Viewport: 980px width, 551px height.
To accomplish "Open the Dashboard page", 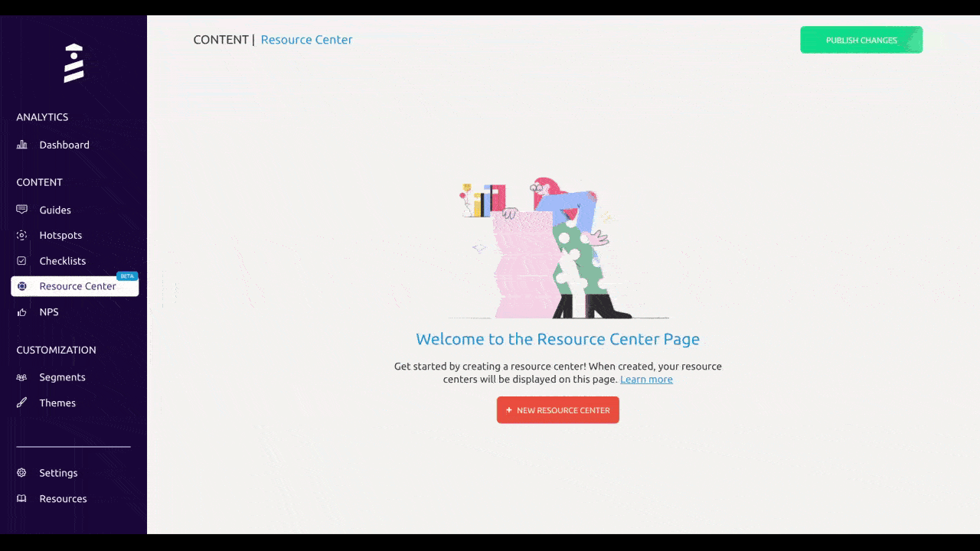I will tap(64, 145).
